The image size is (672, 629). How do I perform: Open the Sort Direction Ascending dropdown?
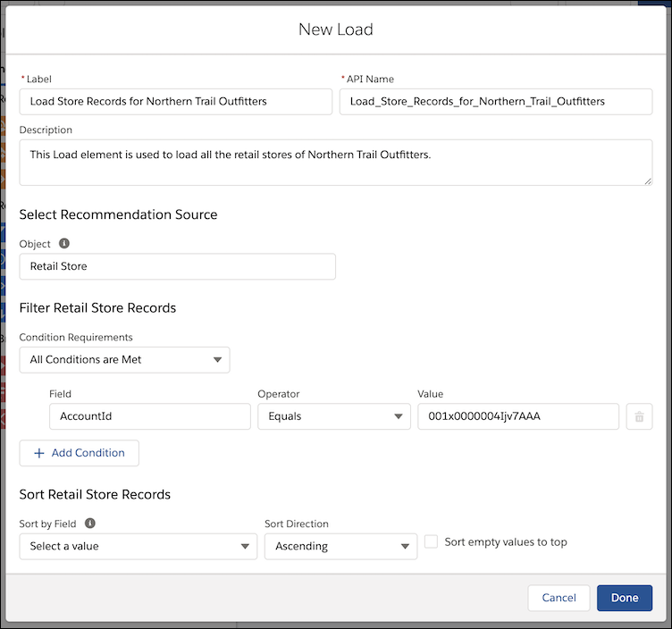pyautogui.click(x=340, y=546)
